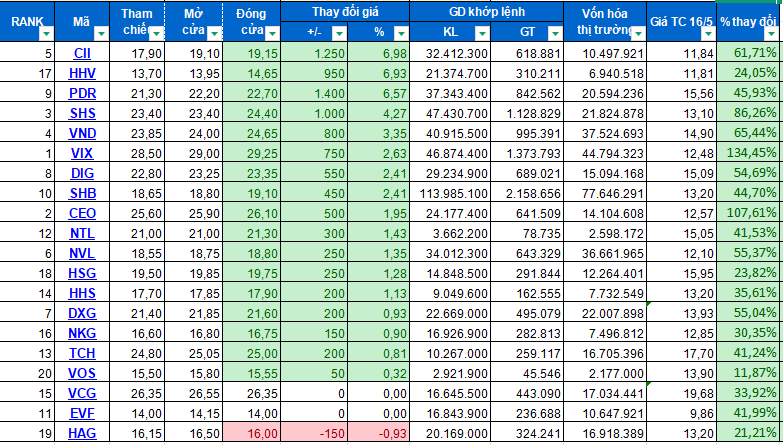Open the PDR stock link
This screenshot has height=445, width=783.
tap(82, 93)
